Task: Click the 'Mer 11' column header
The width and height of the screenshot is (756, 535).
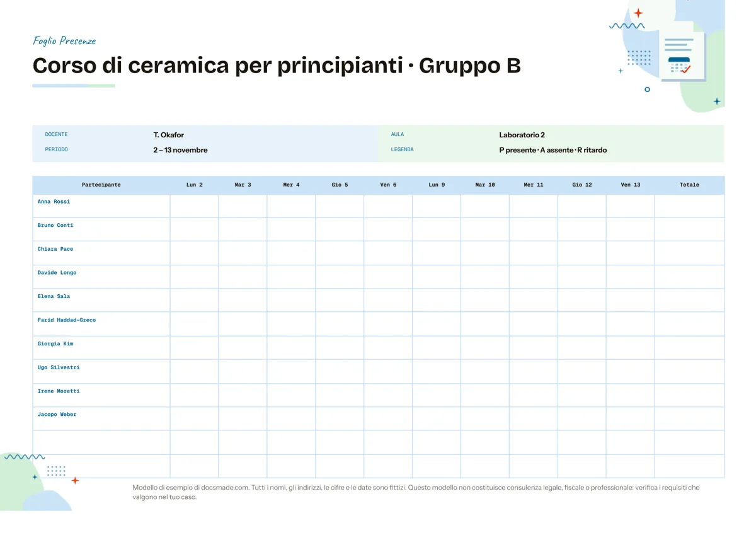Action: (534, 185)
